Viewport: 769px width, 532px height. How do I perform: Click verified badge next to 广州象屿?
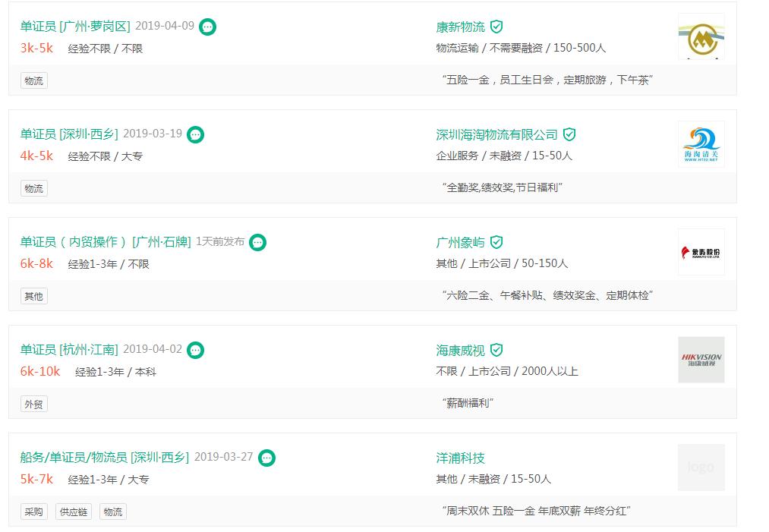496,242
